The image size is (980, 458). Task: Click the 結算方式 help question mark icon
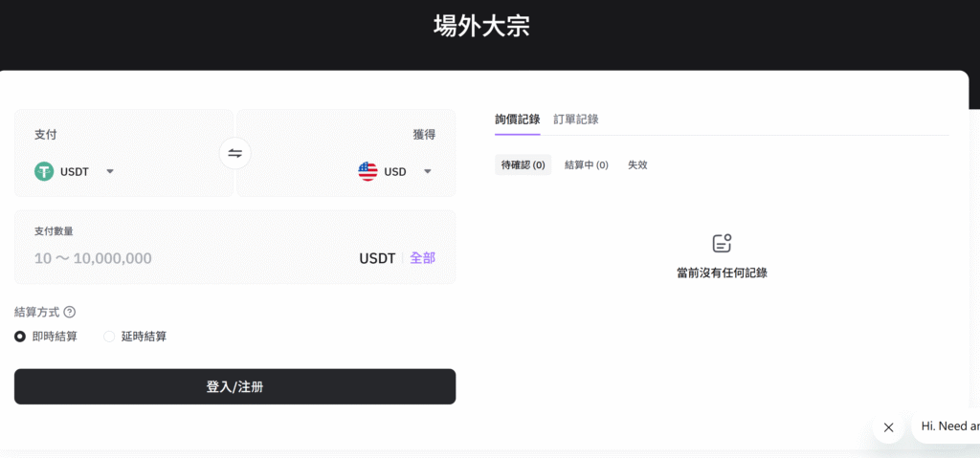tap(69, 312)
